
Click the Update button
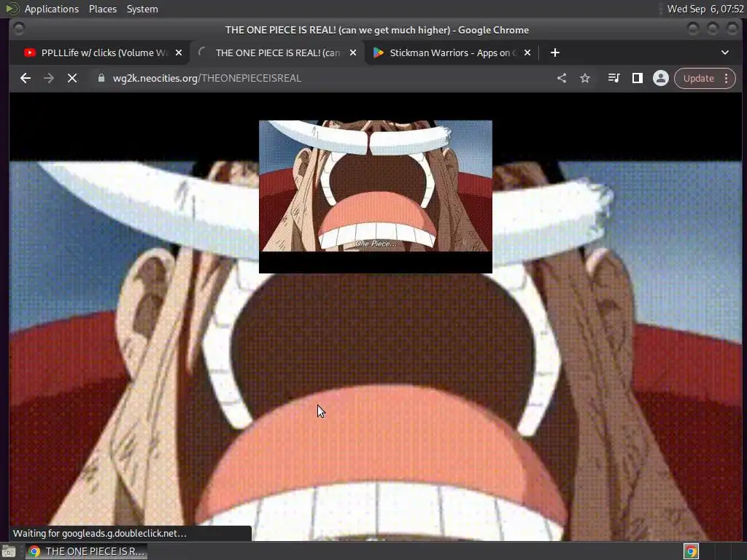(x=698, y=78)
